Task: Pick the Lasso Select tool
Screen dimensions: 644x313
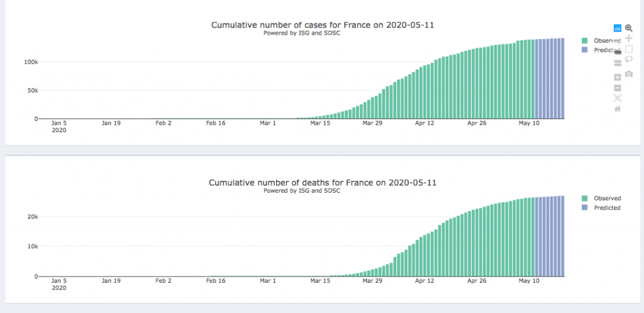Action: pyautogui.click(x=629, y=59)
